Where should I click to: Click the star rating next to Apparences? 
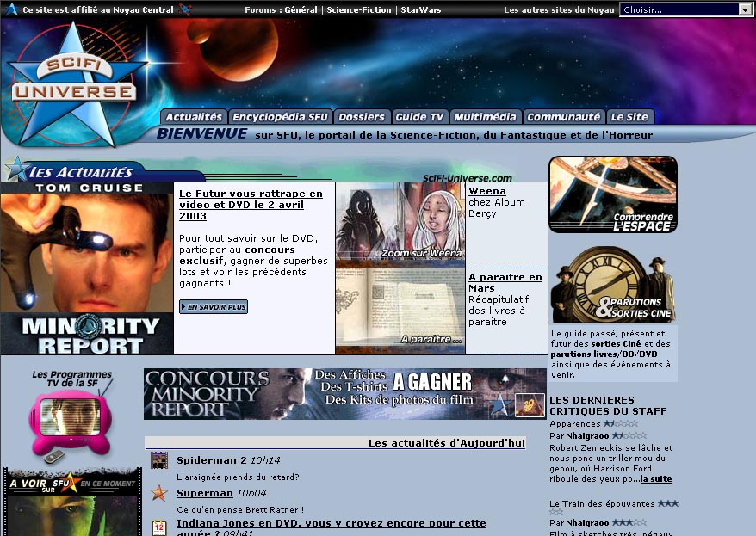[621, 424]
